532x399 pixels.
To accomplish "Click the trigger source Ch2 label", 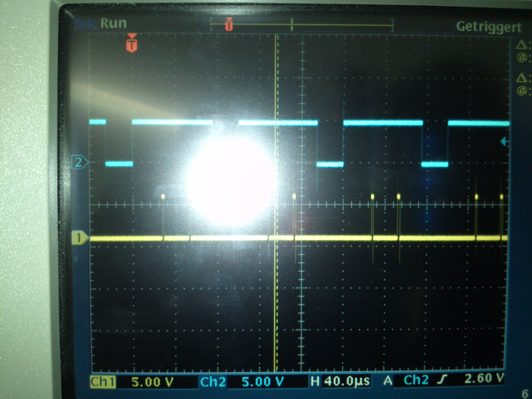I will (416, 380).
